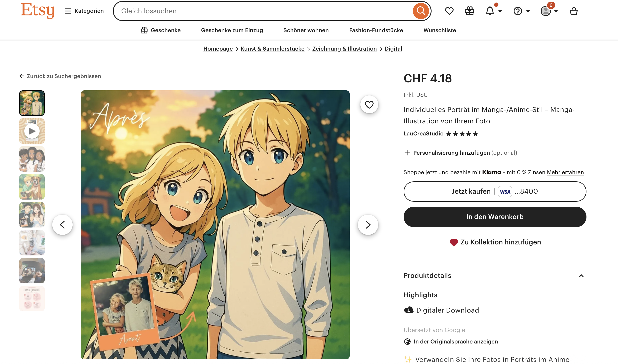Add item to collection with red heart
This screenshot has height=364, width=618.
tap(495, 242)
